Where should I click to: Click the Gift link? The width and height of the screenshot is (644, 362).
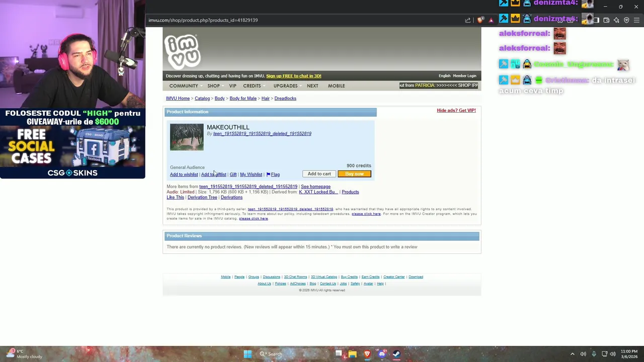[233, 174]
